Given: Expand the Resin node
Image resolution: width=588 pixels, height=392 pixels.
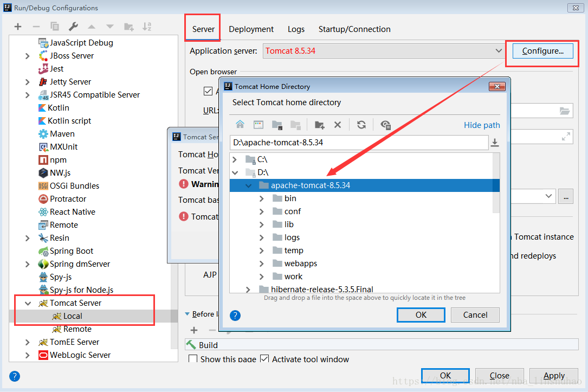Looking at the screenshot, I should (x=28, y=238).
